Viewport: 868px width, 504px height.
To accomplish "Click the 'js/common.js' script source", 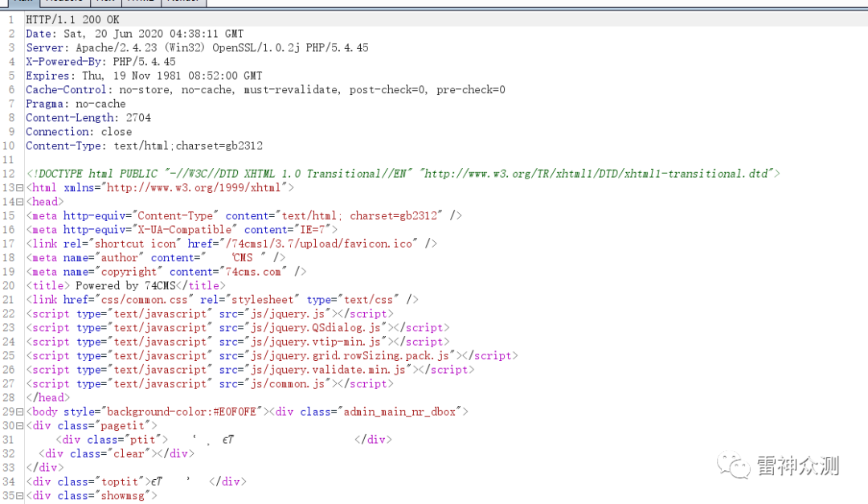I will tap(288, 383).
